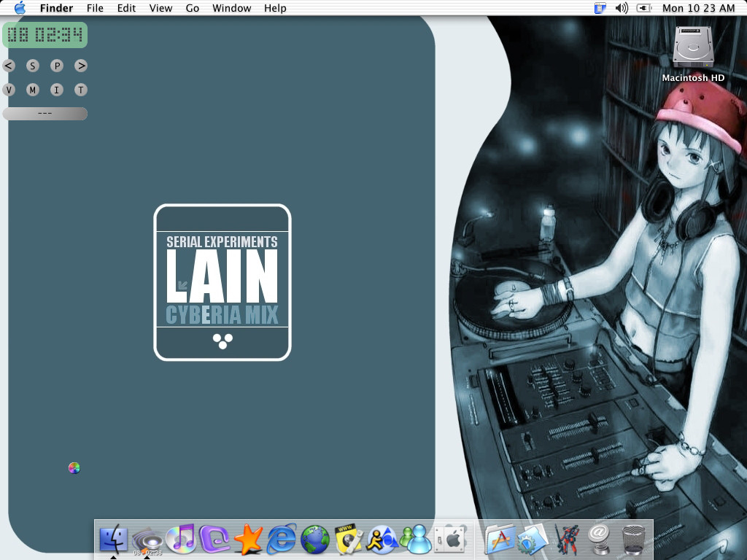
Task: Open the gear folder in the dock
Action: (x=533, y=540)
